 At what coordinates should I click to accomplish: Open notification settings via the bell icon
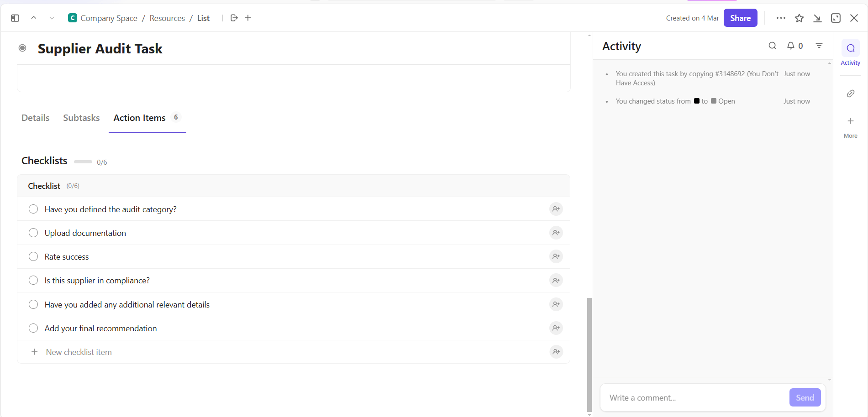(790, 46)
